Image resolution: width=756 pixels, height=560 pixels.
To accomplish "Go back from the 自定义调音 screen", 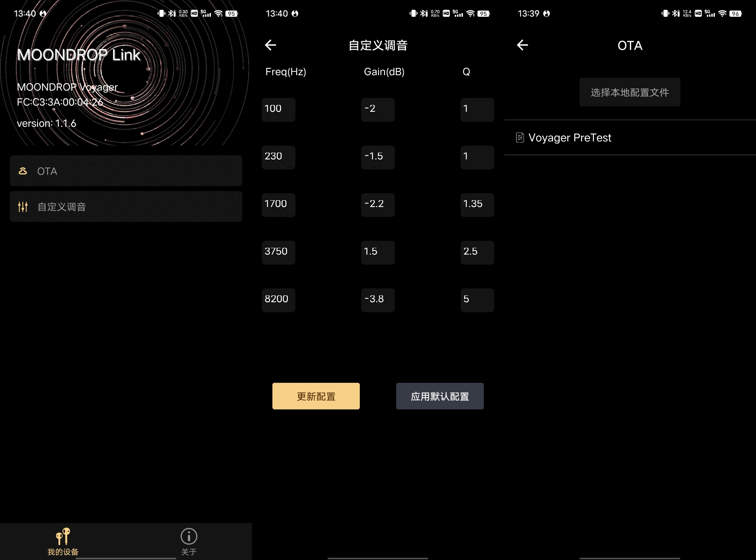I will pos(270,45).
